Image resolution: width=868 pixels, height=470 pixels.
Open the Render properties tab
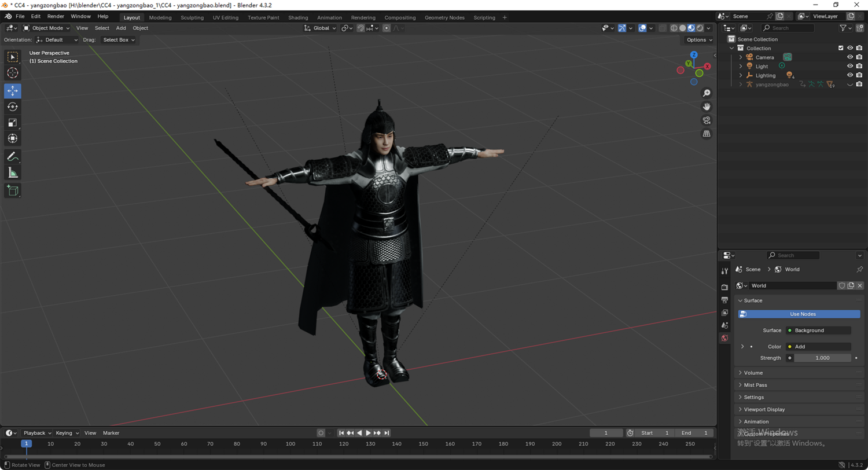point(724,287)
